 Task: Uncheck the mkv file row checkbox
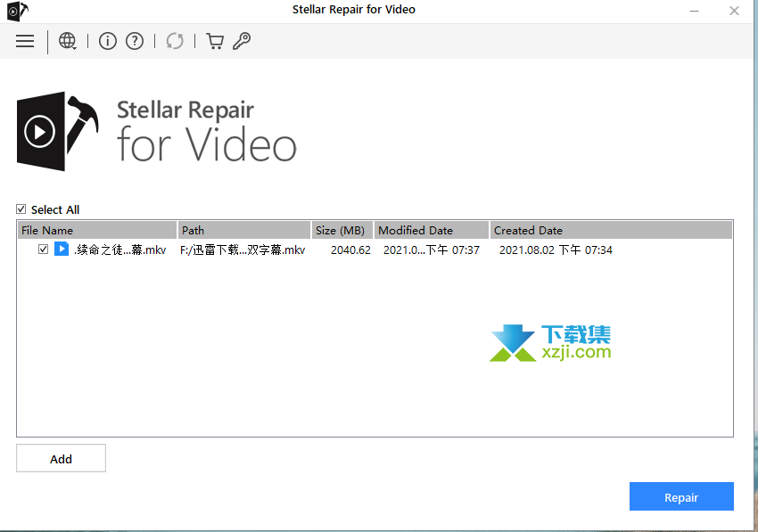tap(43, 250)
